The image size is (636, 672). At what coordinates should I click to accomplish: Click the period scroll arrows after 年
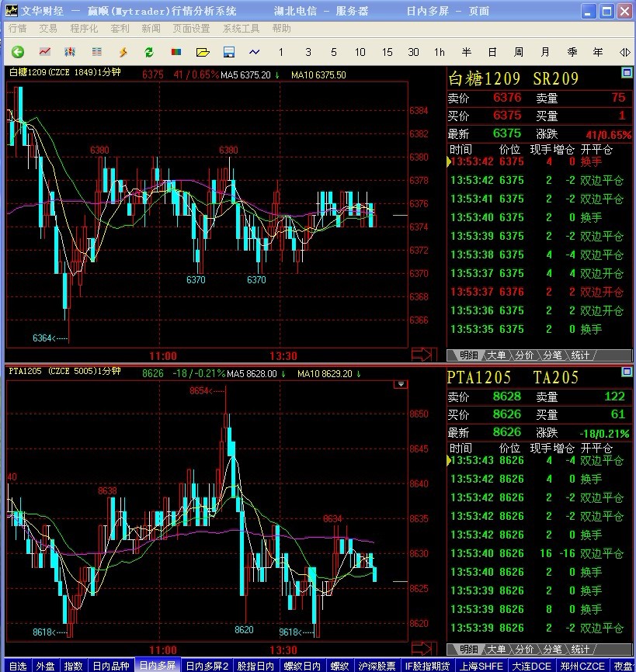(x=624, y=52)
